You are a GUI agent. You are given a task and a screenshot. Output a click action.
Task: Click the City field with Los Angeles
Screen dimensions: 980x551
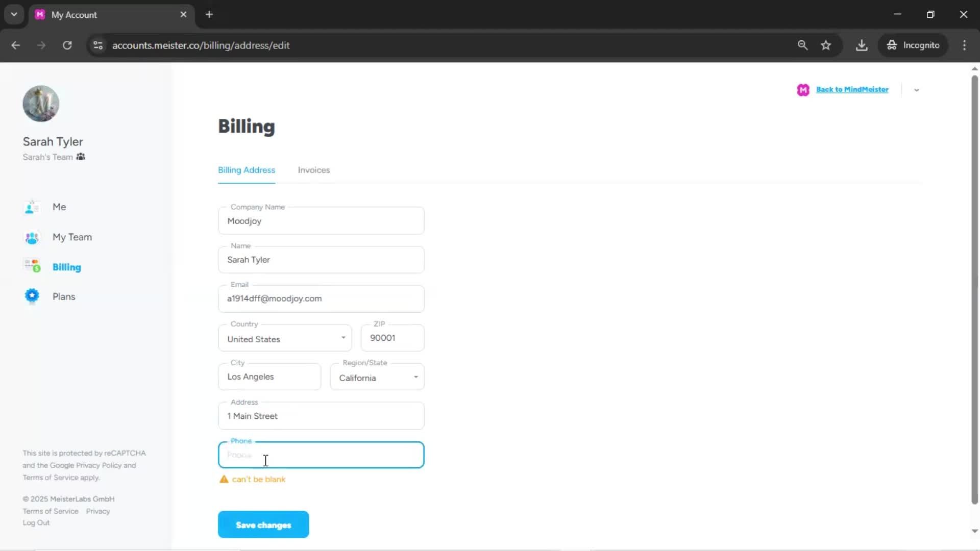pos(269,377)
